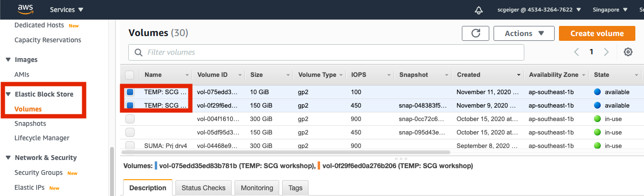Collapse the Images sidebar section
644x196 pixels.
[x=8, y=60]
